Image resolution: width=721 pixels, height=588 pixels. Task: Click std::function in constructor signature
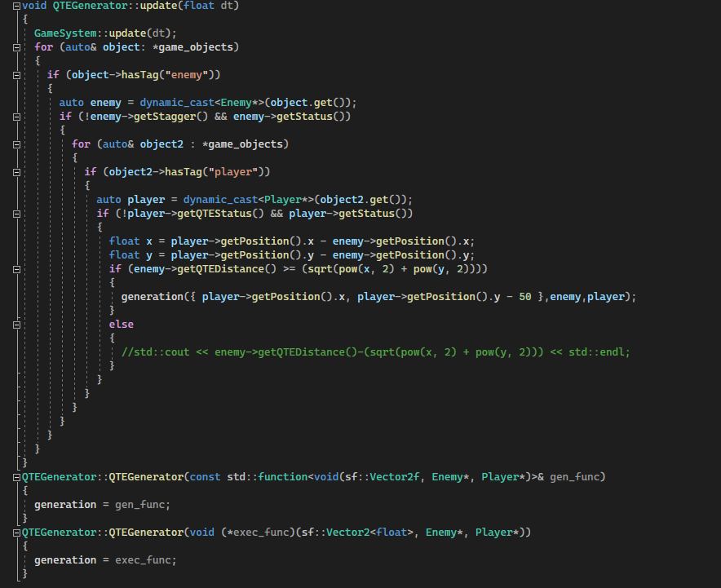268,477
